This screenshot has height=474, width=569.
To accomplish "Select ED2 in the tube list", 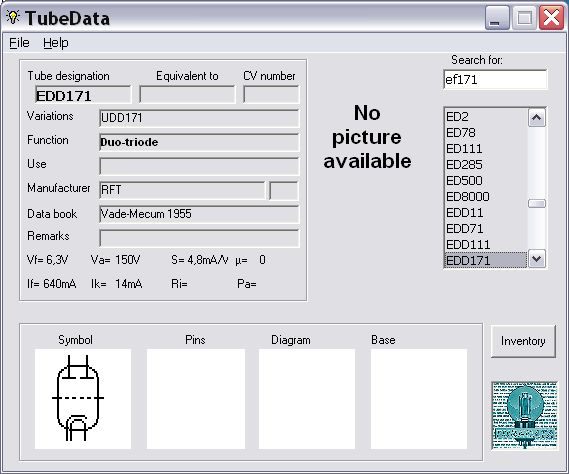I will [x=486, y=117].
